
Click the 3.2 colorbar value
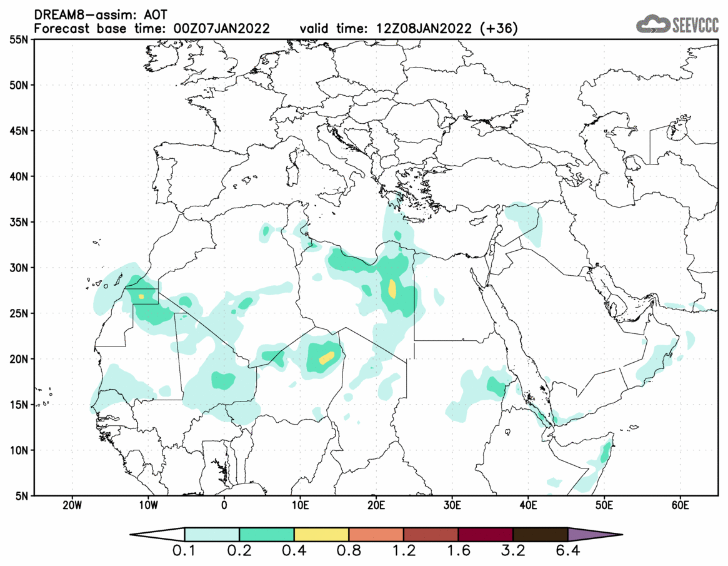[513, 551]
